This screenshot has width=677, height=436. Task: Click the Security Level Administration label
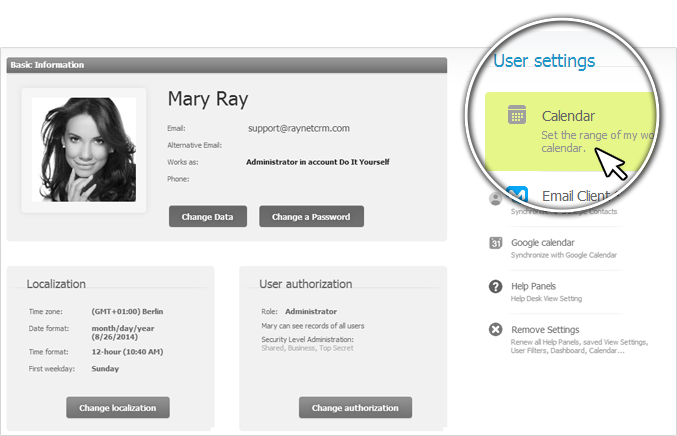point(307,340)
